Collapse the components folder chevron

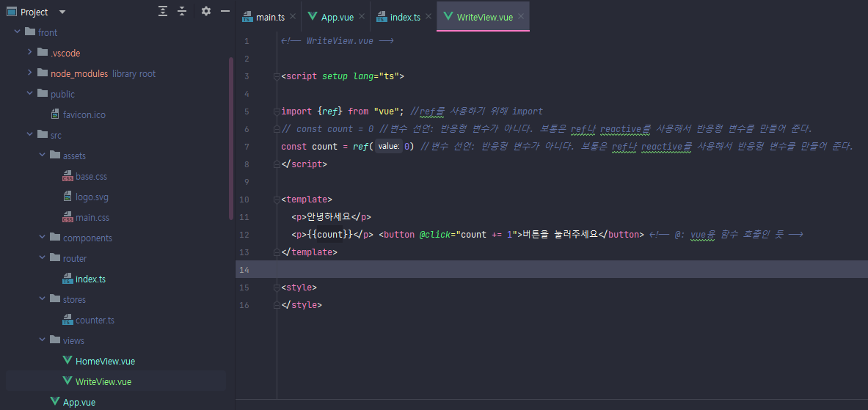click(42, 238)
